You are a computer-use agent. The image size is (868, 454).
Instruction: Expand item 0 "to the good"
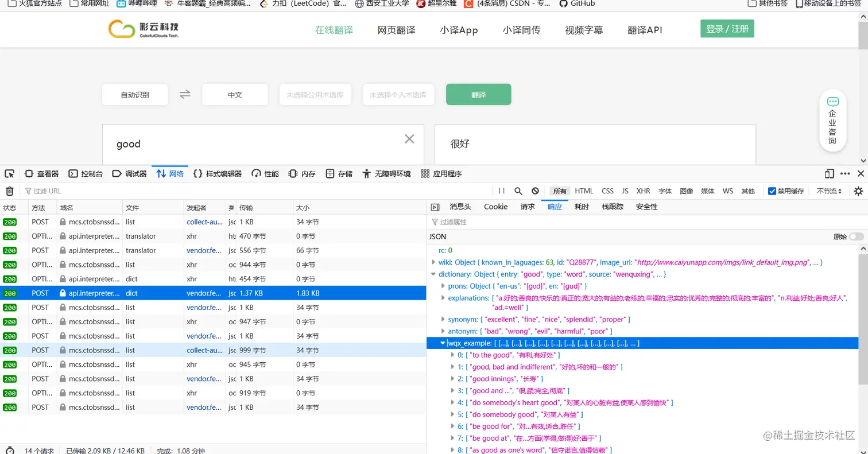[452, 355]
